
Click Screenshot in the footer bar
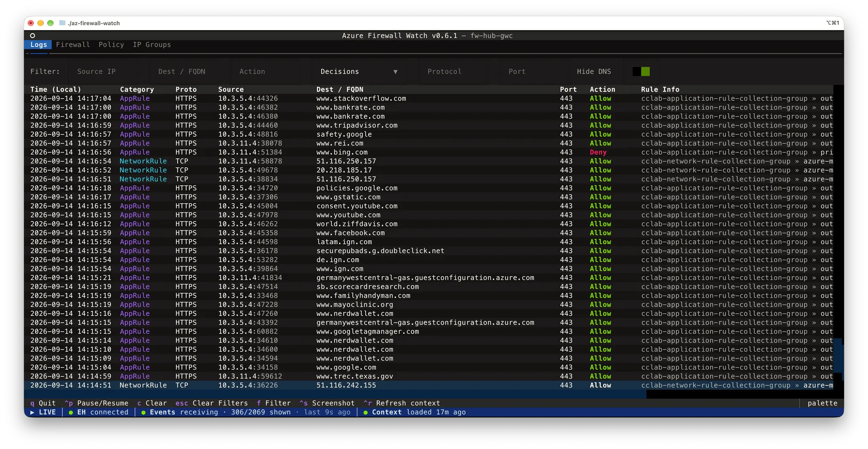[x=327, y=403]
